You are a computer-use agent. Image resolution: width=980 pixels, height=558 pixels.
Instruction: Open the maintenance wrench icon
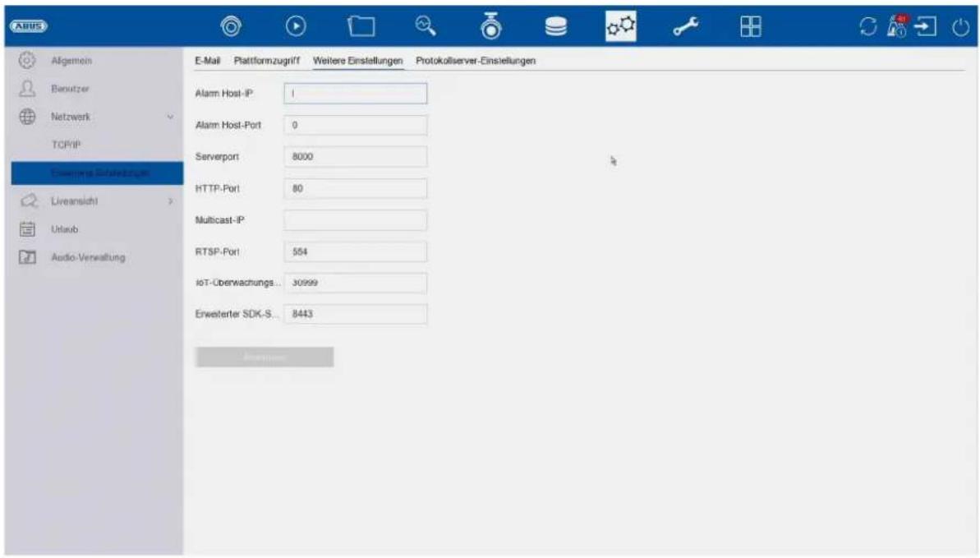686,26
